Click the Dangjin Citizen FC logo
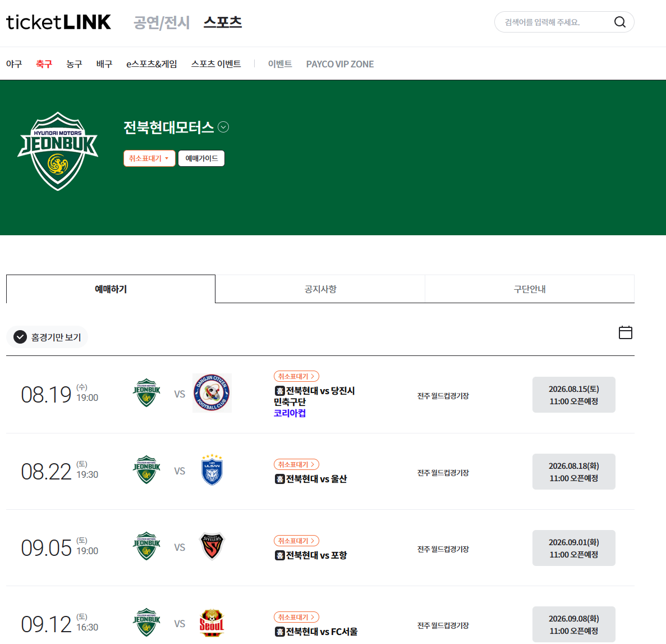This screenshot has width=666, height=644. [212, 393]
